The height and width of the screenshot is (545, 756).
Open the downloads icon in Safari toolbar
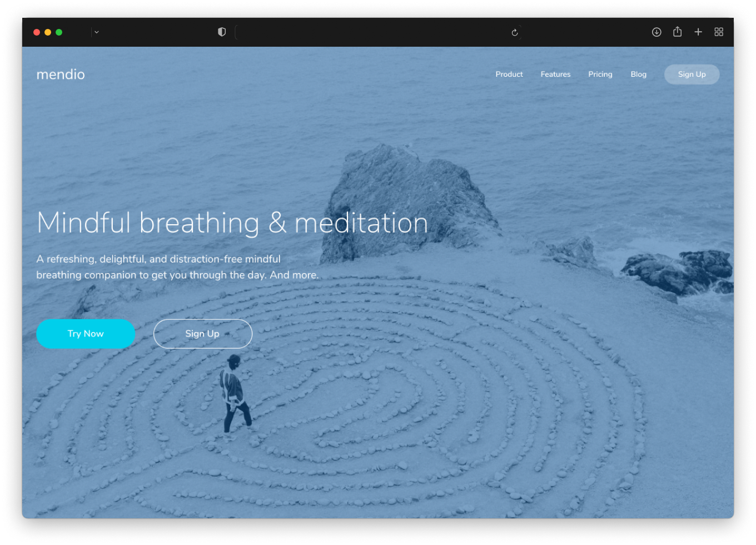656,32
